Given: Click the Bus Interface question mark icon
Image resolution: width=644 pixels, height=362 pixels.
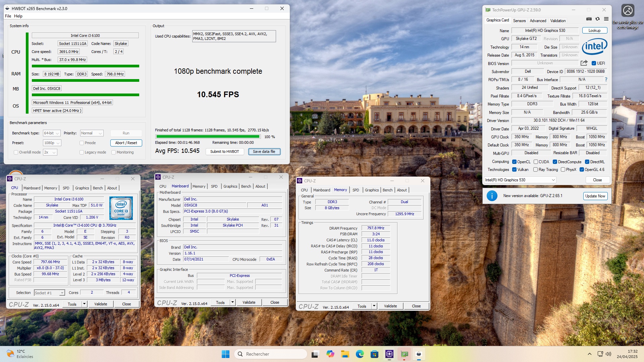Looking at the screenshot, I should pyautogui.click(x=606, y=79).
